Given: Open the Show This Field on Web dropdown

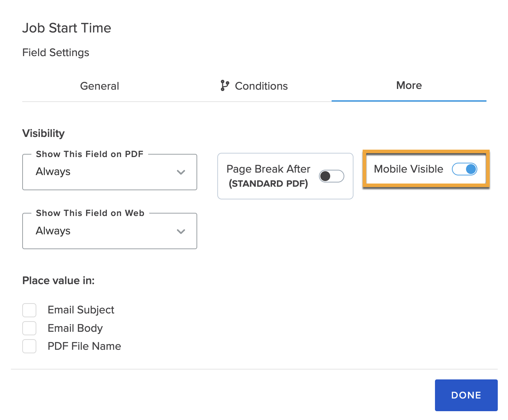Looking at the screenshot, I should tap(109, 231).
